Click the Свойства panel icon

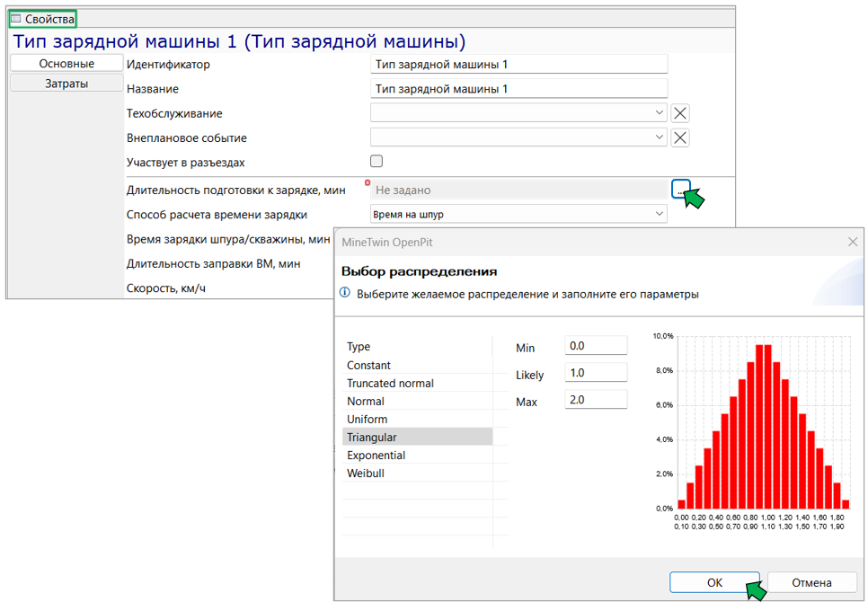pyautogui.click(x=16, y=19)
